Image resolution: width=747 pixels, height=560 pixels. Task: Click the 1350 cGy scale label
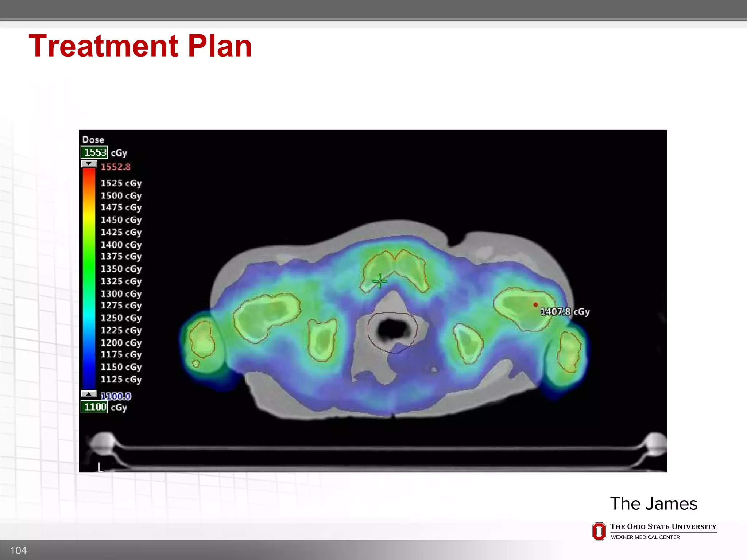(x=121, y=269)
